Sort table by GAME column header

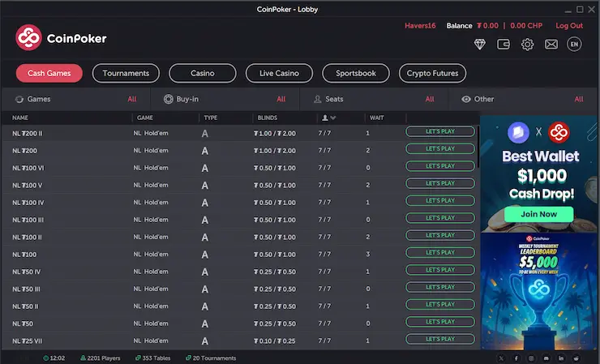click(x=145, y=118)
